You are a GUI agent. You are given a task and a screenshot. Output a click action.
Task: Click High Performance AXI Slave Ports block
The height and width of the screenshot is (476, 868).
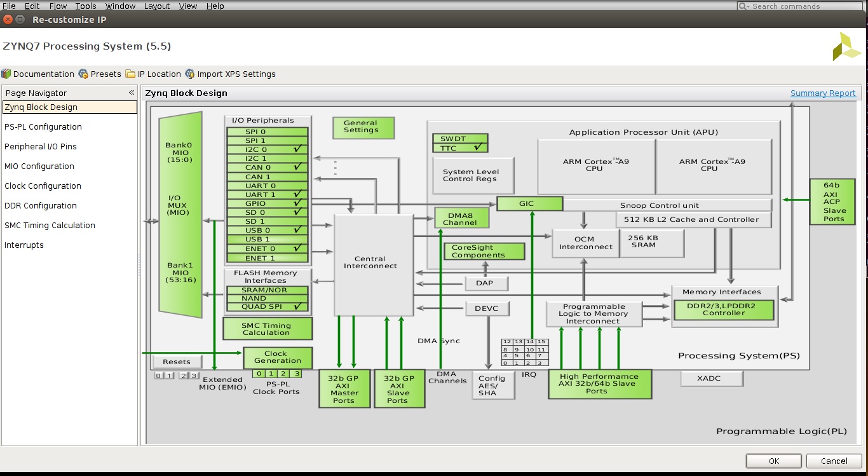(600, 384)
